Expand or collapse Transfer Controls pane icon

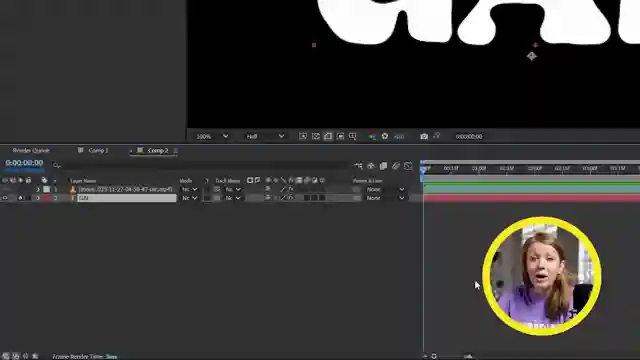pos(16,356)
